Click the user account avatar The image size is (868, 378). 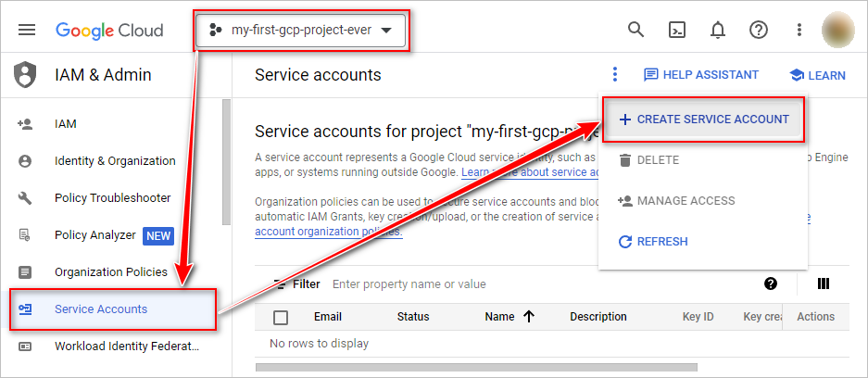coord(838,30)
